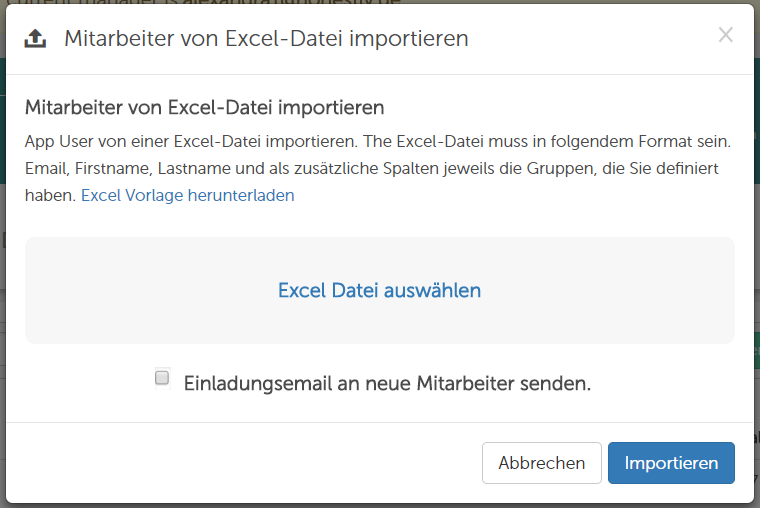Screen dimensions: 760x508
Task: Click the Importieren button
Action: [x=671, y=463]
